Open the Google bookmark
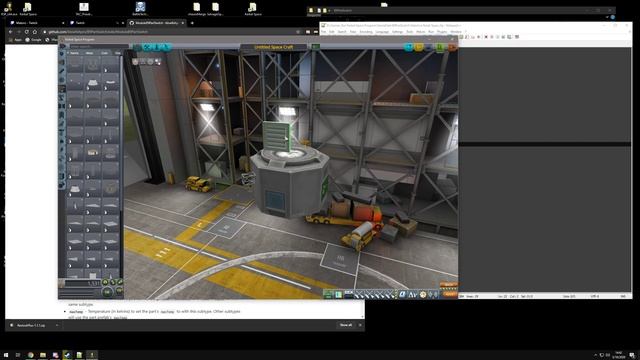This screenshot has height=360, width=640. (x=33, y=40)
